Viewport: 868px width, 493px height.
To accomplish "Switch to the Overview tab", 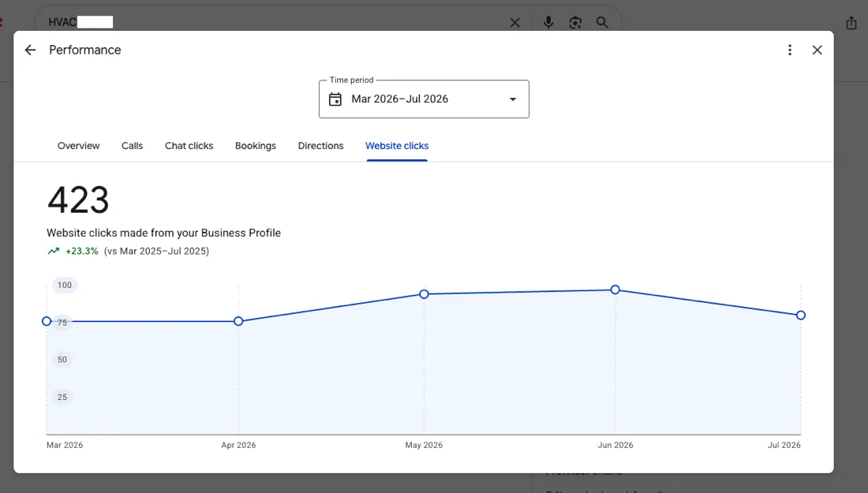I will click(x=79, y=145).
